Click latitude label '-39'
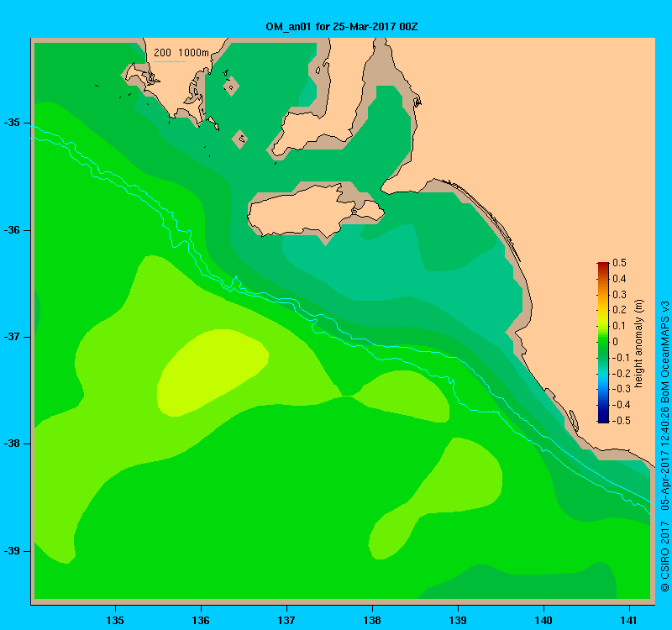Screen dimensions: 672x630 12,551
